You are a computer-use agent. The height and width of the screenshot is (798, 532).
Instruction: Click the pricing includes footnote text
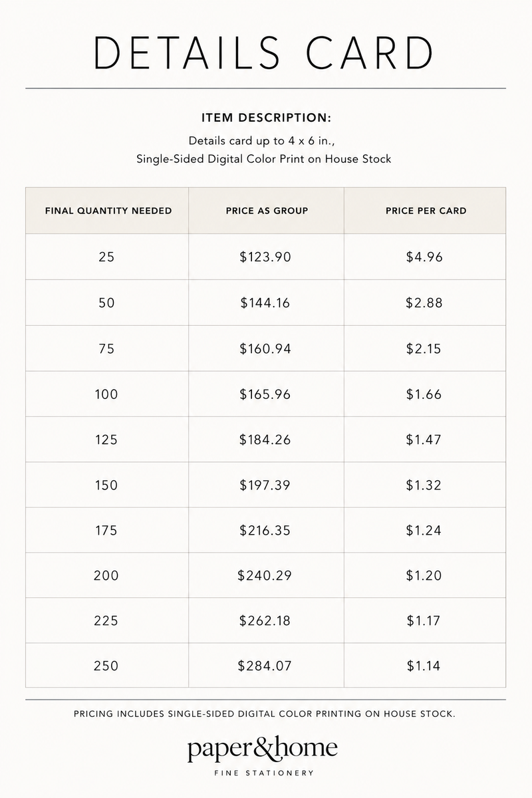point(265,714)
